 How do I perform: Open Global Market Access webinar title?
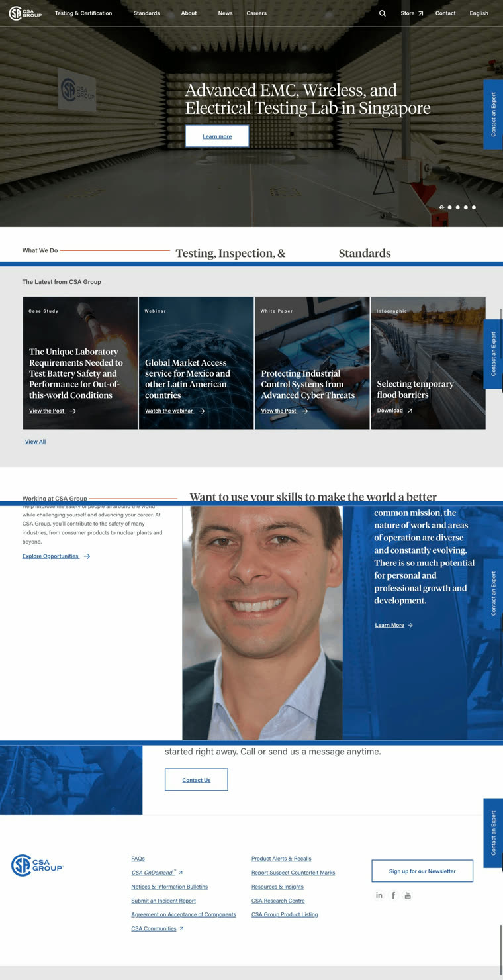point(187,379)
